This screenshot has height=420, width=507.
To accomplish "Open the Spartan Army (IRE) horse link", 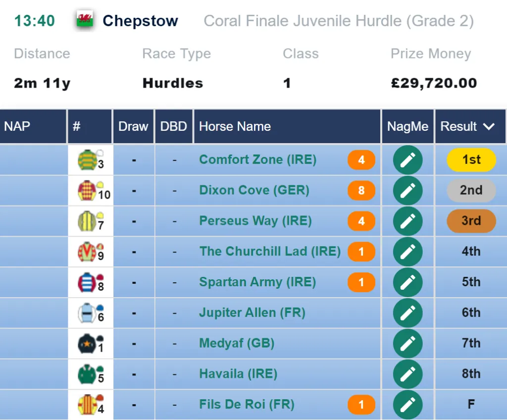I will (x=257, y=282).
